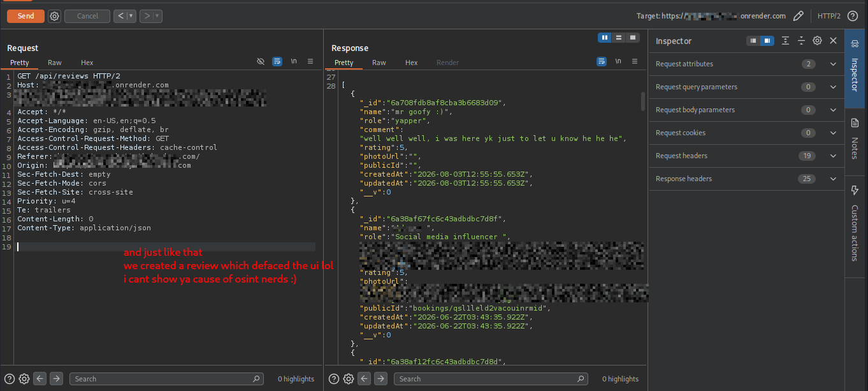868x391 pixels.
Task: Click the Cancel request button
Action: (87, 16)
